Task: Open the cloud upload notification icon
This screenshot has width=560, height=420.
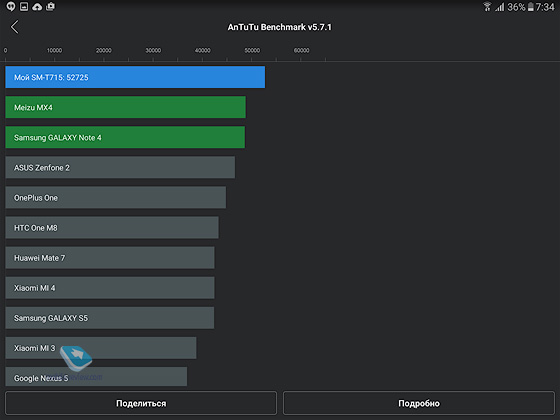Action: pyautogui.click(x=37, y=6)
